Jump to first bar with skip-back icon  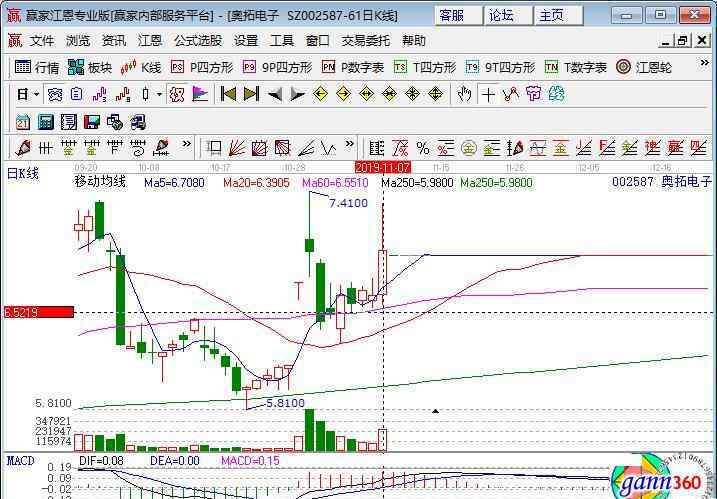tap(228, 94)
